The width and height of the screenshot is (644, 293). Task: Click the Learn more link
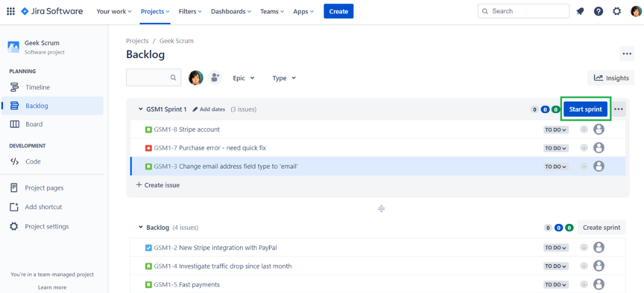(52, 287)
